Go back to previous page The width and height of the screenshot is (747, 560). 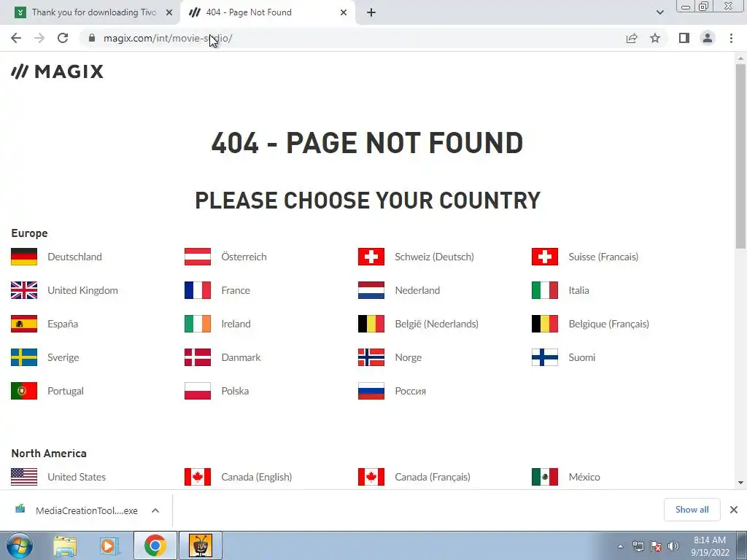click(x=16, y=38)
